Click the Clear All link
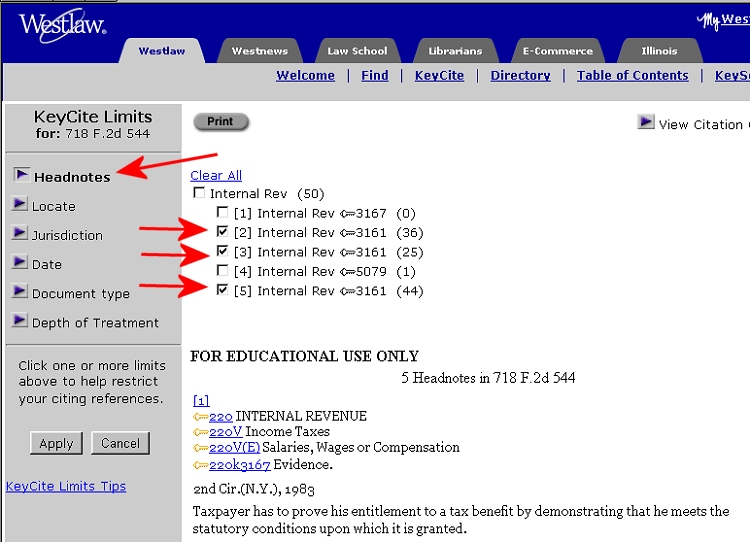The height and width of the screenshot is (542, 750). click(x=216, y=176)
